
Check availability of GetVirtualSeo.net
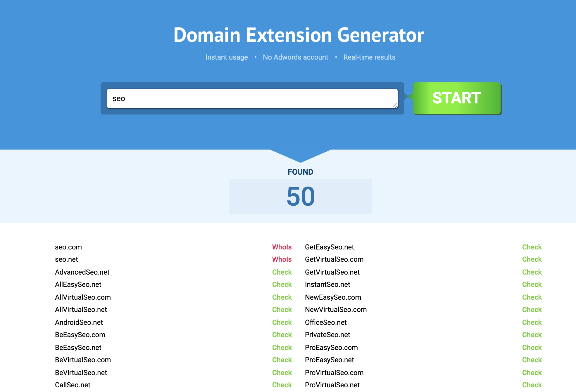coord(532,272)
